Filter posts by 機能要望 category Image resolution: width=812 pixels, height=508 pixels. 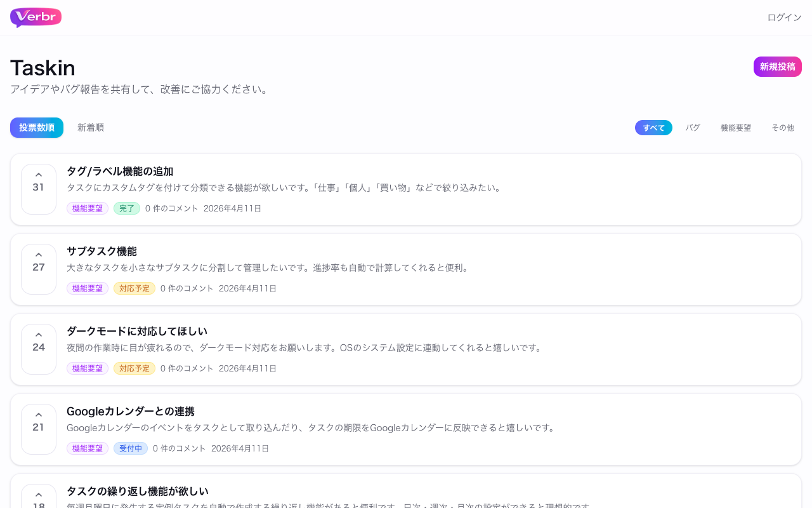click(x=736, y=128)
